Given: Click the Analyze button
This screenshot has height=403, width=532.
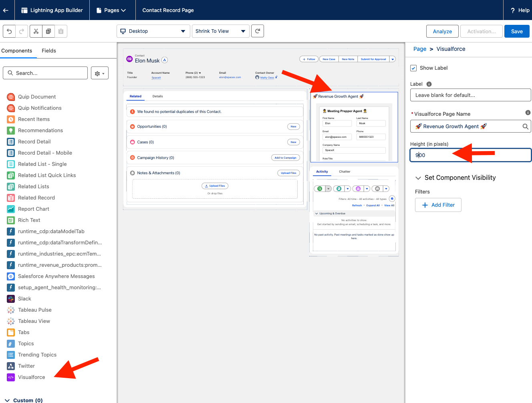Looking at the screenshot, I should click(442, 31).
